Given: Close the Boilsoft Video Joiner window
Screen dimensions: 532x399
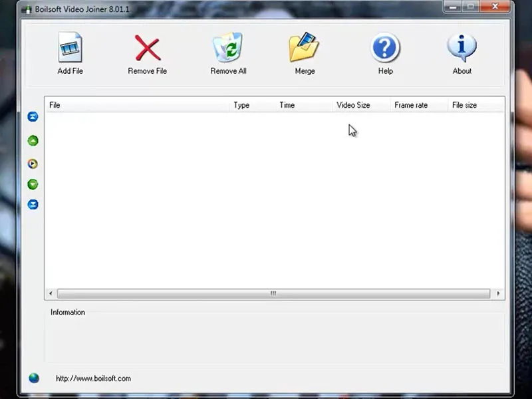Looking at the screenshot, I should pyautogui.click(x=495, y=7).
